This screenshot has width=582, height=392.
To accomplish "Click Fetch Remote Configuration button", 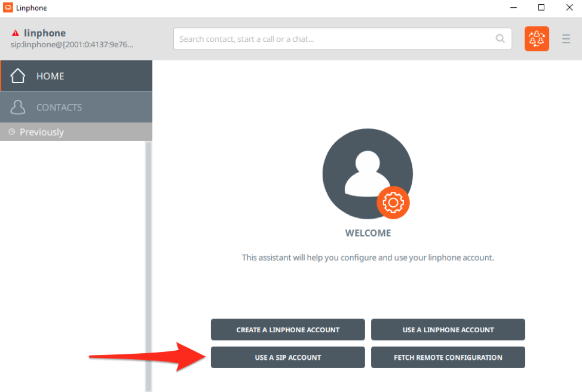I will tap(448, 357).
